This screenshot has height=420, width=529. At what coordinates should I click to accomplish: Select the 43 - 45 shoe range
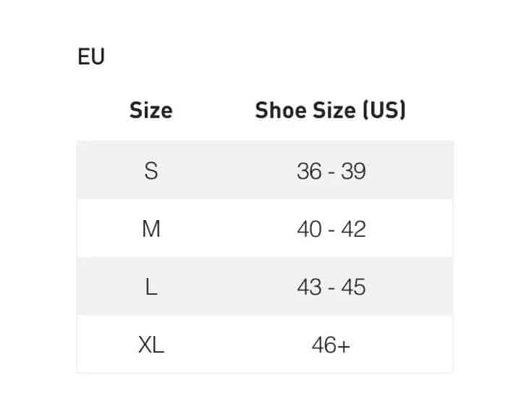click(331, 287)
